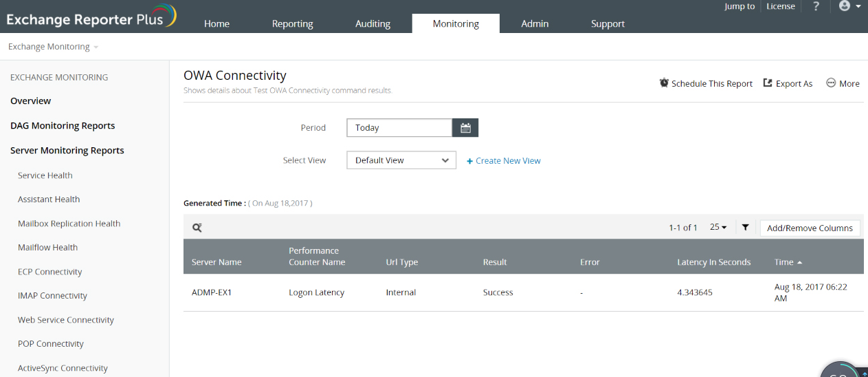Click the Time column sort arrow
The width and height of the screenshot is (868, 377).
[799, 263]
